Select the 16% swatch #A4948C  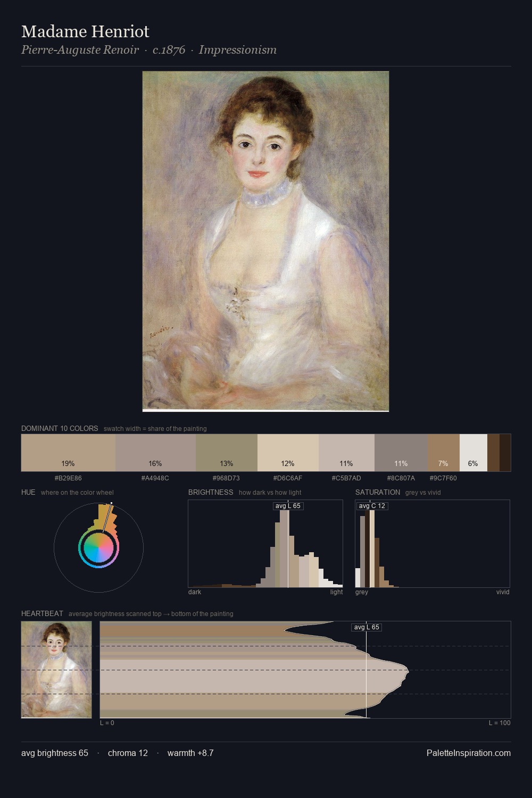pyautogui.click(x=155, y=453)
